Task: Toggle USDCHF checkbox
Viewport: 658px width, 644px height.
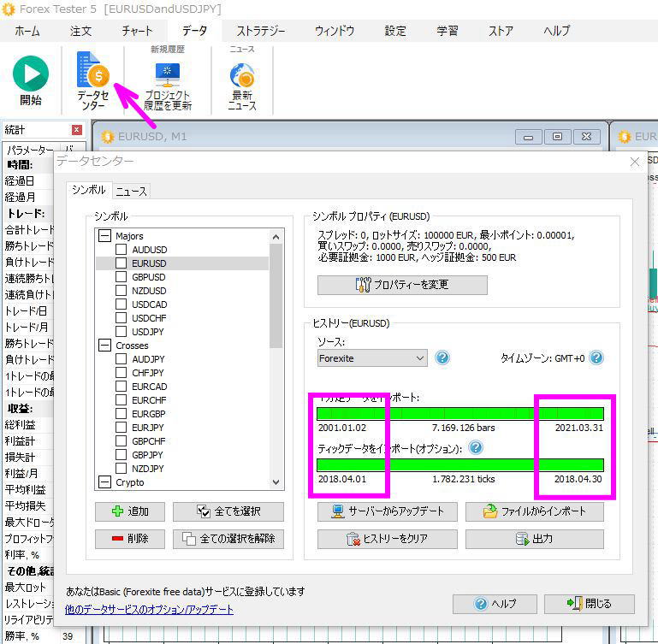Action: pos(122,318)
